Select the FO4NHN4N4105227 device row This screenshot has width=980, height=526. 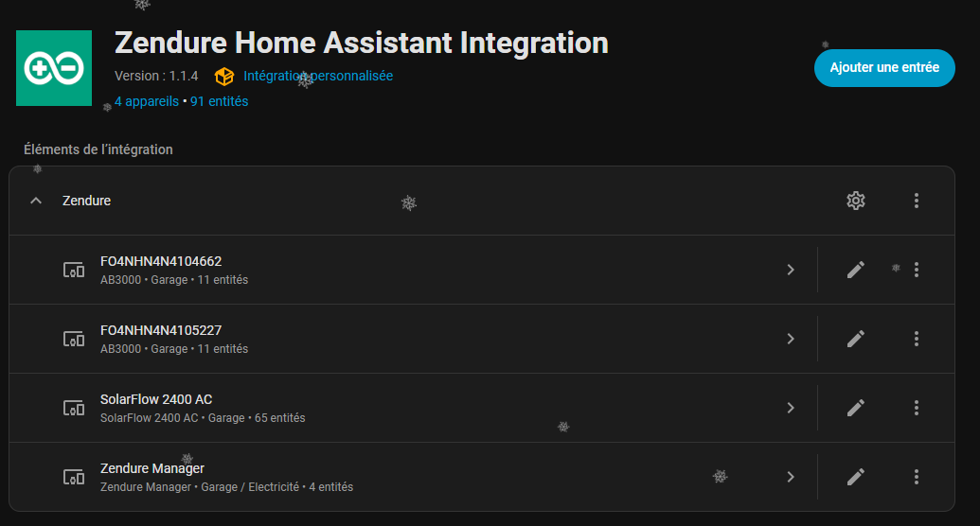pyautogui.click(x=379, y=339)
